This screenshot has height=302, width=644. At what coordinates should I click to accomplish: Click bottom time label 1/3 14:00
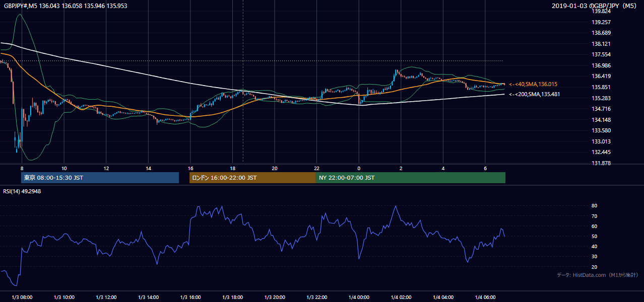coord(148,297)
